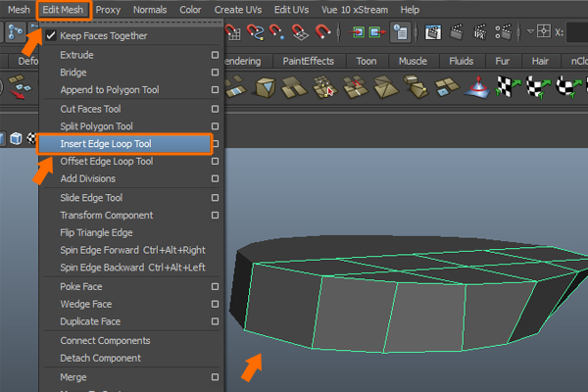Click the snap to grids magnet icon
Image resolution: width=588 pixels, height=392 pixels.
pyautogui.click(x=233, y=31)
